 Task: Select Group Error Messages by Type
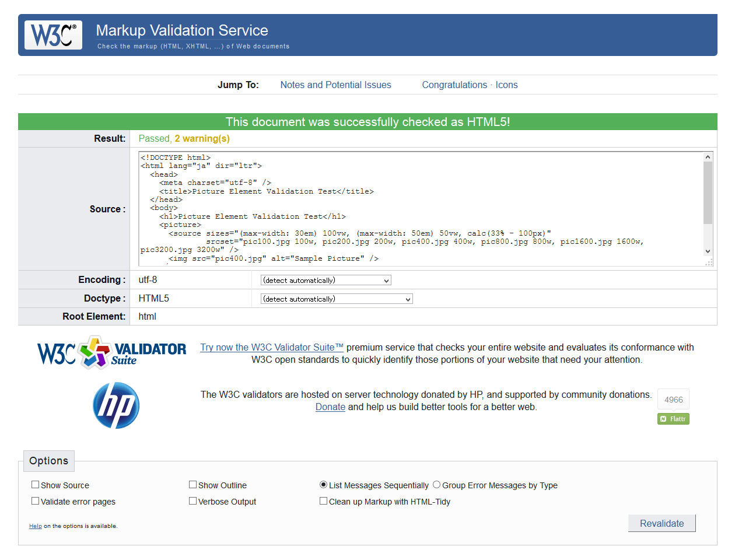436,485
